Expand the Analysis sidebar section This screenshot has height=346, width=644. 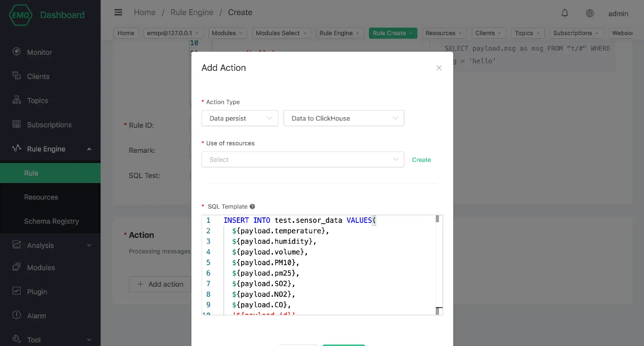(89, 245)
